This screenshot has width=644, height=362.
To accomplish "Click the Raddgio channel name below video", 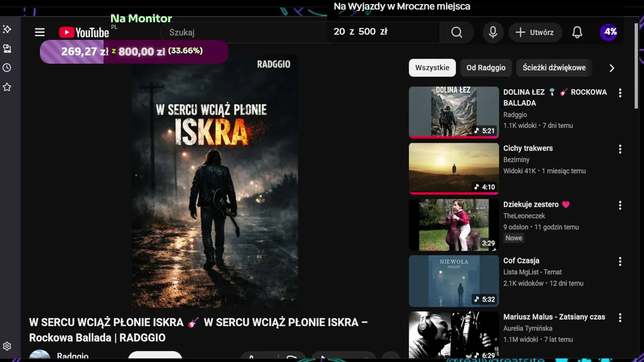I will coord(72,356).
